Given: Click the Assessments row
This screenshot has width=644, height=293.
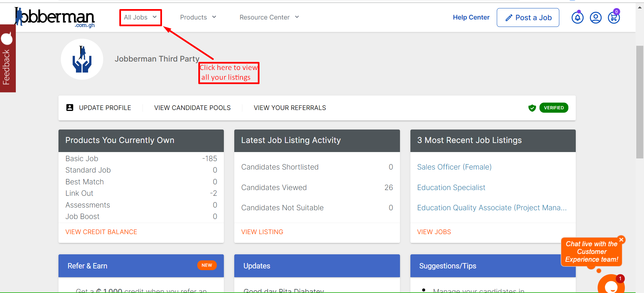Looking at the screenshot, I should coord(141,205).
